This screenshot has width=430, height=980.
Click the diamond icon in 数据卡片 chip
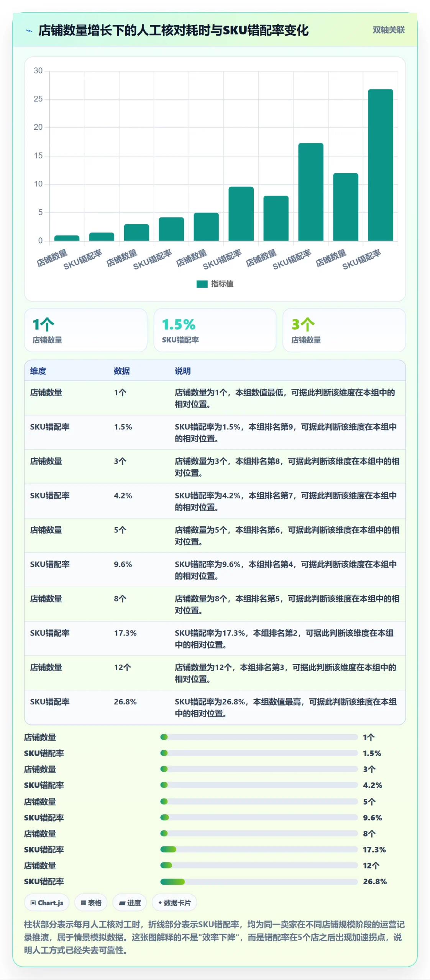[x=160, y=902]
